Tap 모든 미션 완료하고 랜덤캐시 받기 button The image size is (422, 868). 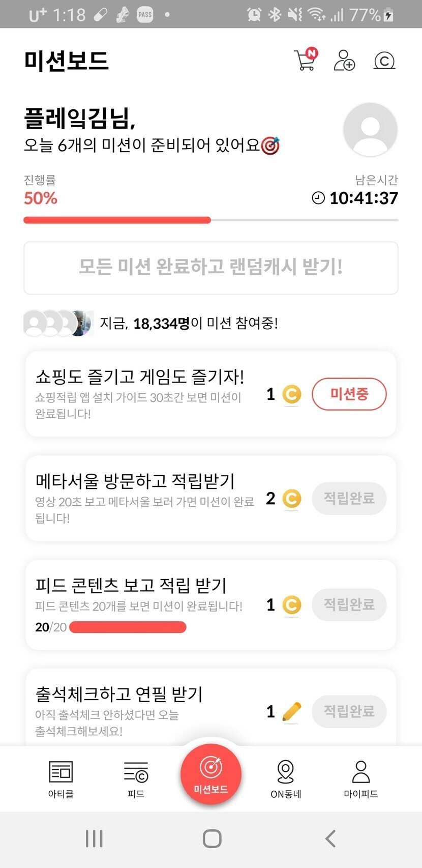(x=211, y=268)
